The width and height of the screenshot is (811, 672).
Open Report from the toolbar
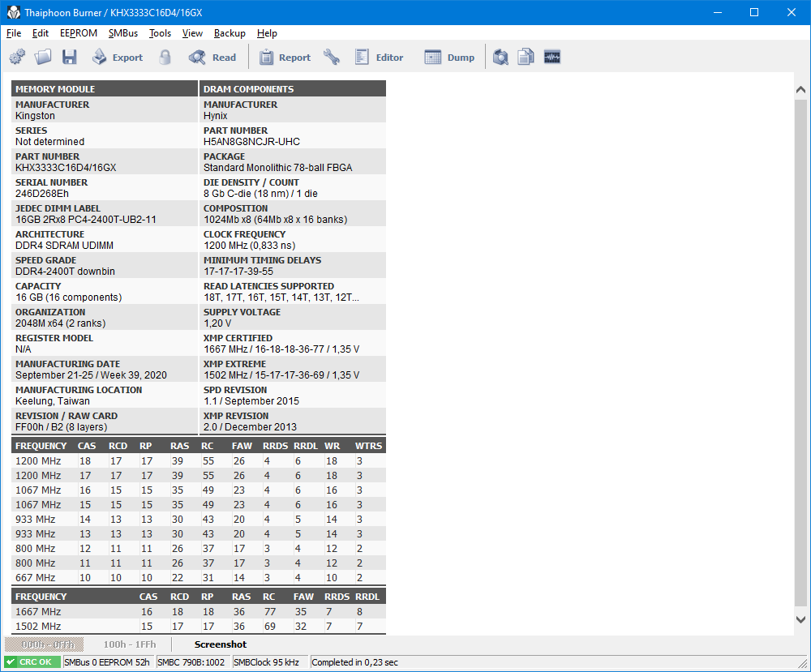pos(285,57)
